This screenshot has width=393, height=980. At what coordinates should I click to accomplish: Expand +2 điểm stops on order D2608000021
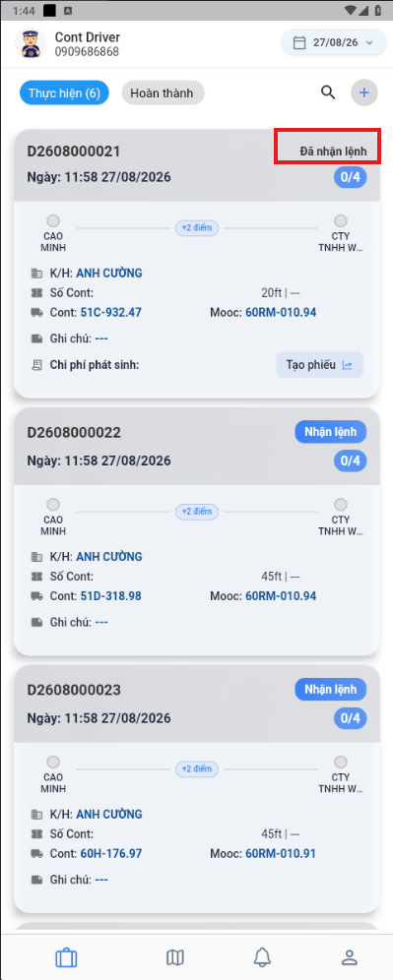[x=197, y=228]
